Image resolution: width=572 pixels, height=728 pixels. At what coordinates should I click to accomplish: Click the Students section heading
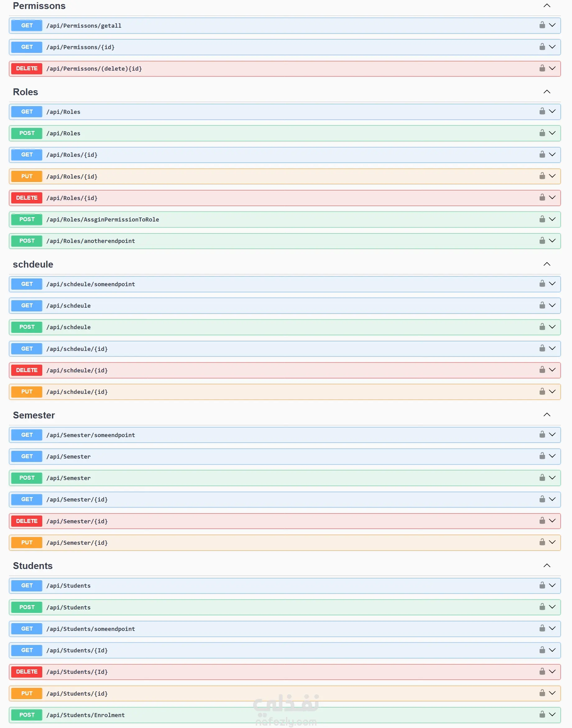[33, 566]
